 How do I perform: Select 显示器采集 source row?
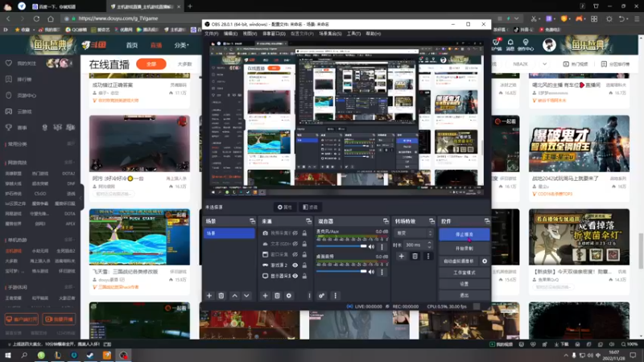click(x=285, y=276)
